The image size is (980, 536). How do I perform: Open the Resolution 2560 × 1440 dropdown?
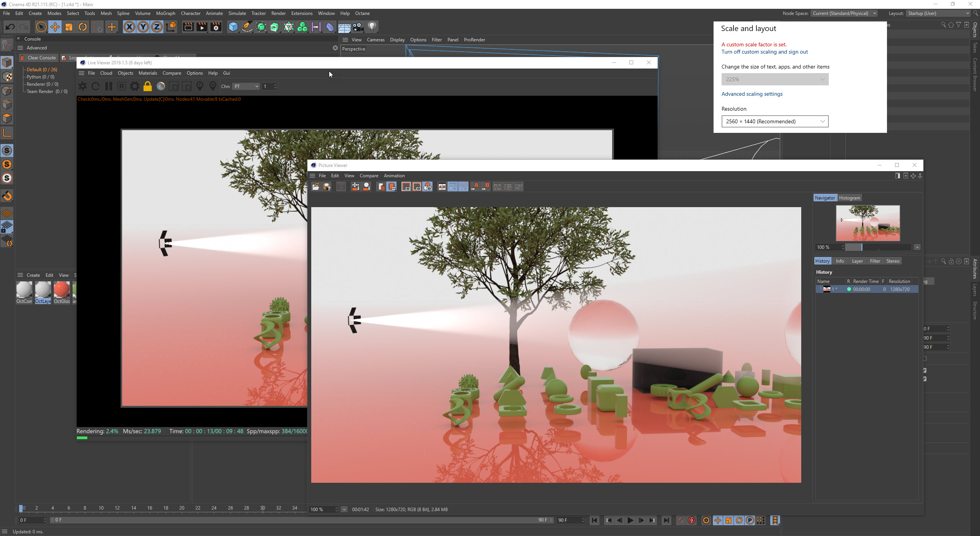point(775,121)
